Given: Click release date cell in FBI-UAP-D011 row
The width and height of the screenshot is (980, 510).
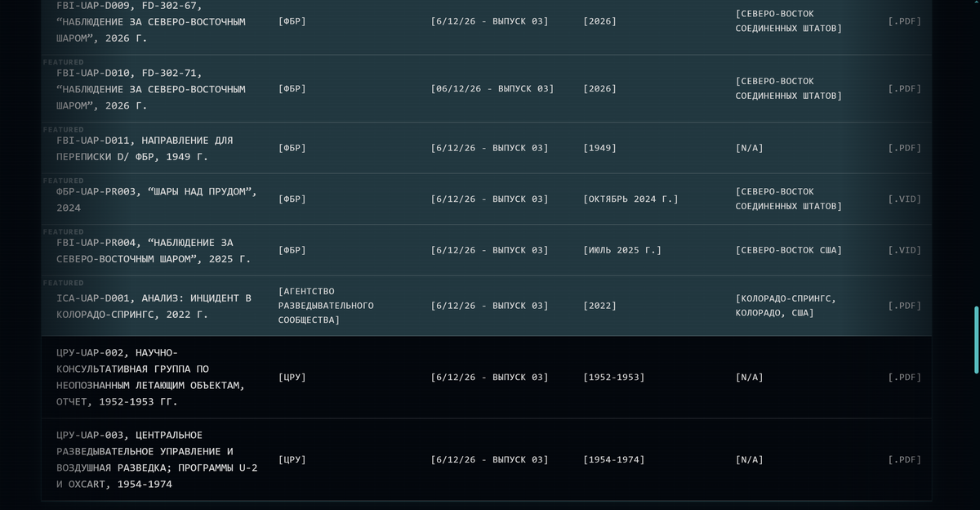Looking at the screenshot, I should [x=490, y=148].
